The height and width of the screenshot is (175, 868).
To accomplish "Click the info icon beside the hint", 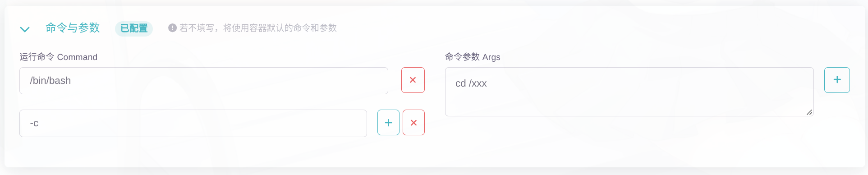I will (172, 28).
